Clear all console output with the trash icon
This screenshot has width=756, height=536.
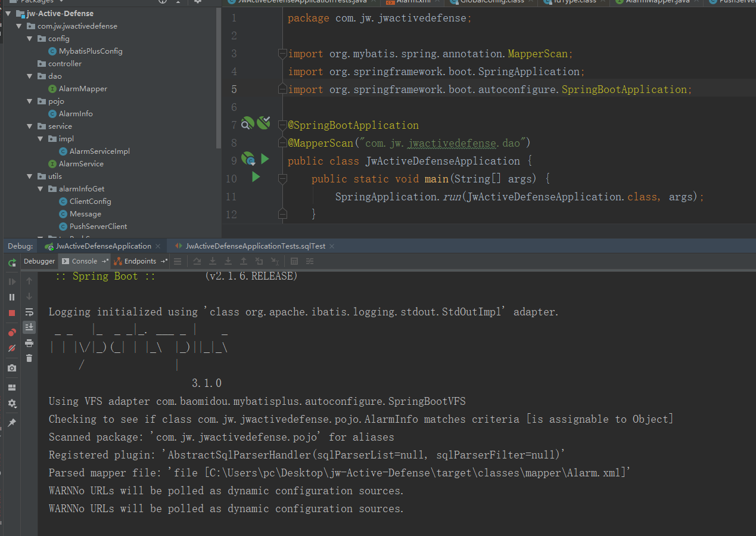coord(29,358)
